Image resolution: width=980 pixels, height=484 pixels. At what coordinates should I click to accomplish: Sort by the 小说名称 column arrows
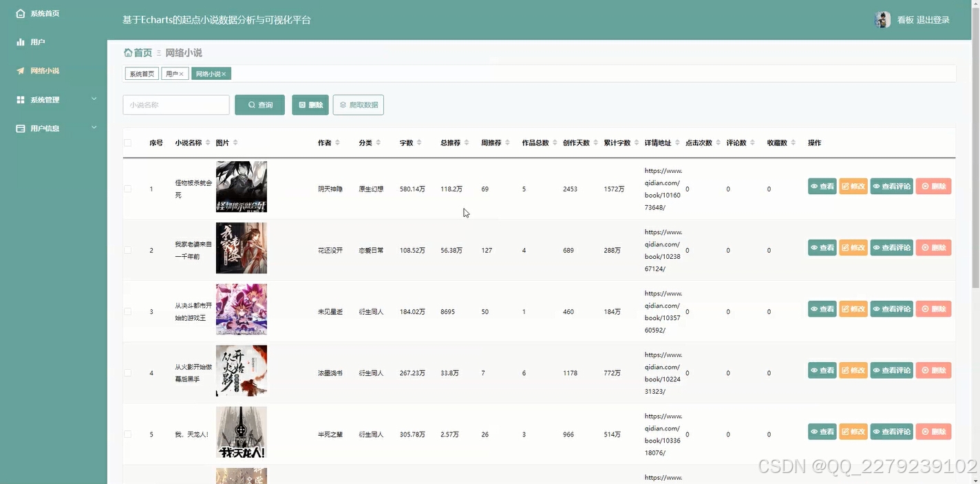tap(208, 143)
